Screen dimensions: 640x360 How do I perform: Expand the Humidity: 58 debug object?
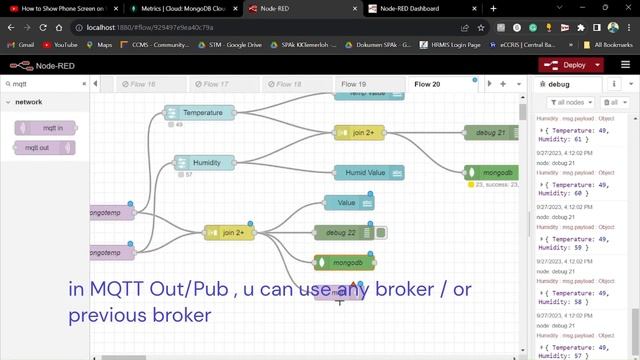point(542,293)
